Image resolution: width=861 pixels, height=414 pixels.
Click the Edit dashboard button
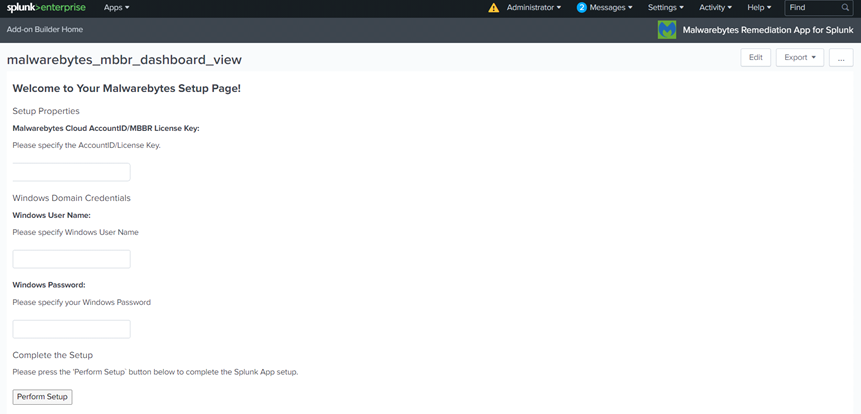[x=756, y=58]
